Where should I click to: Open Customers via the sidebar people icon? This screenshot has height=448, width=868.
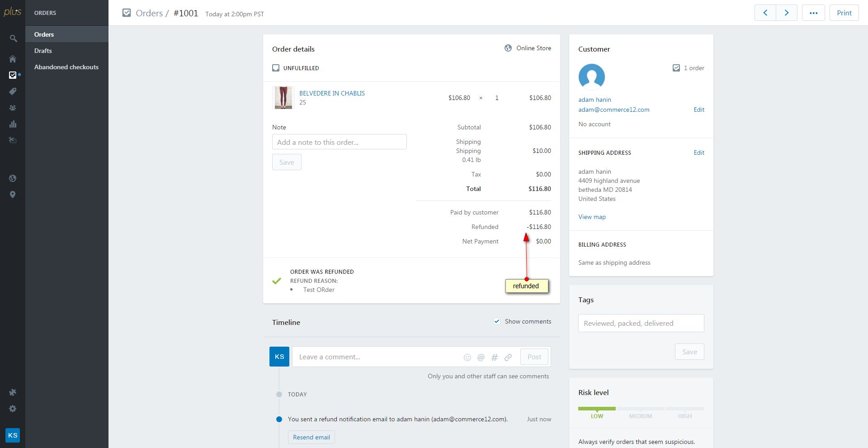[13, 108]
